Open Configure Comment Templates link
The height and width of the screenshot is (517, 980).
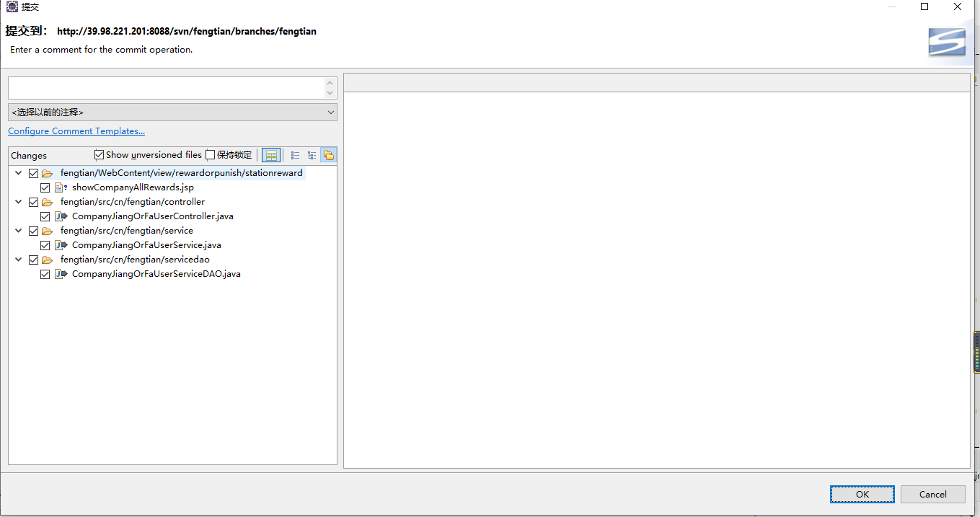[x=76, y=131]
